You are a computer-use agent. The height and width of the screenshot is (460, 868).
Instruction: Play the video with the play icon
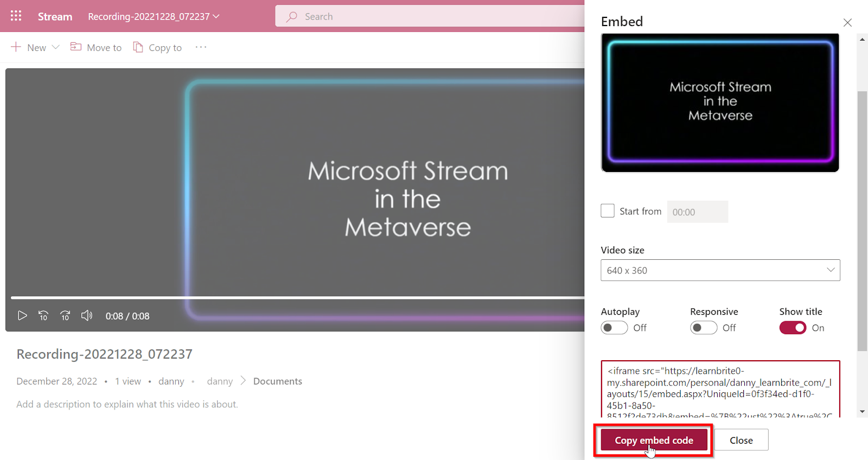22,316
